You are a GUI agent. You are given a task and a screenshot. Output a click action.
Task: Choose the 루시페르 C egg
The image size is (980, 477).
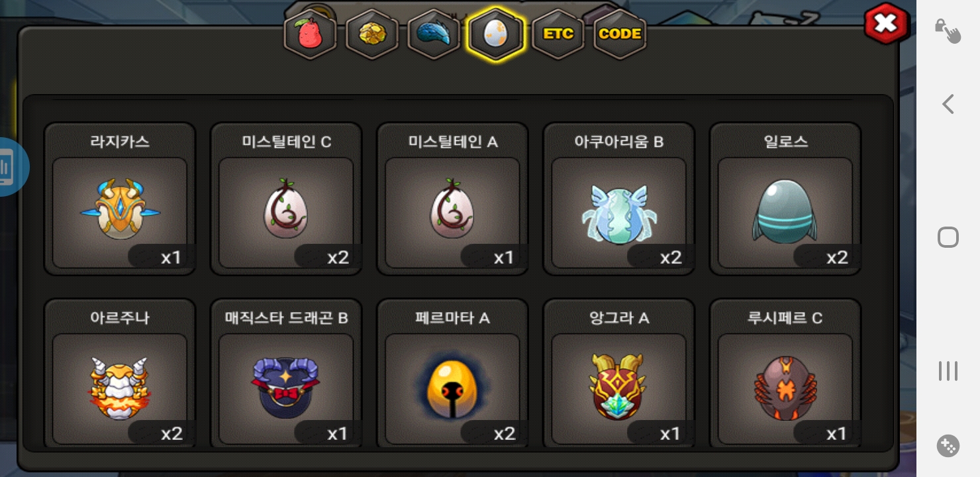[x=785, y=374]
